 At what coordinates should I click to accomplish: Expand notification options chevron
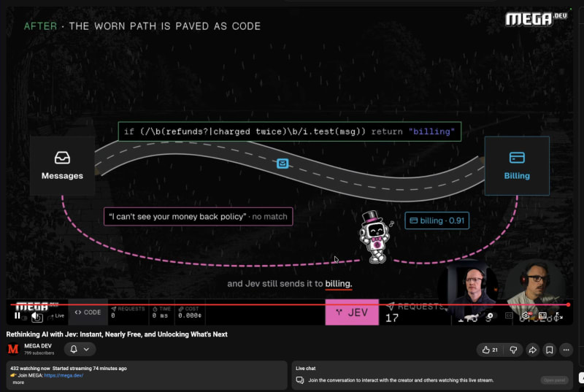click(x=86, y=349)
